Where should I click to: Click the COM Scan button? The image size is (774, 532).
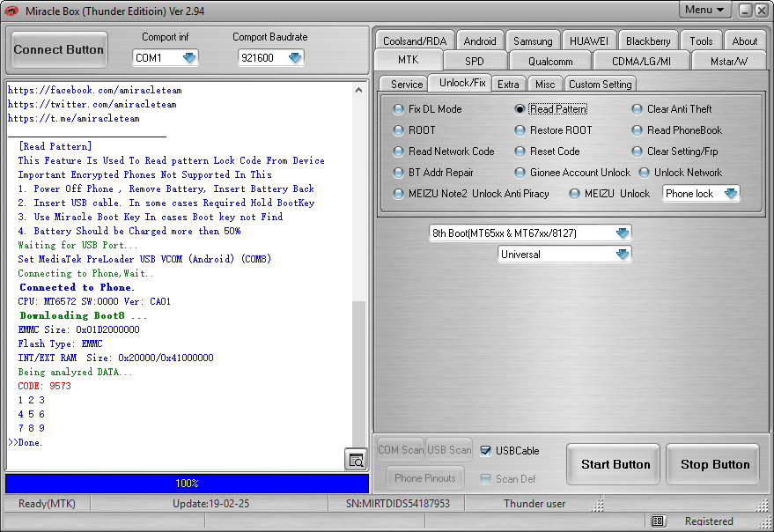(x=401, y=450)
